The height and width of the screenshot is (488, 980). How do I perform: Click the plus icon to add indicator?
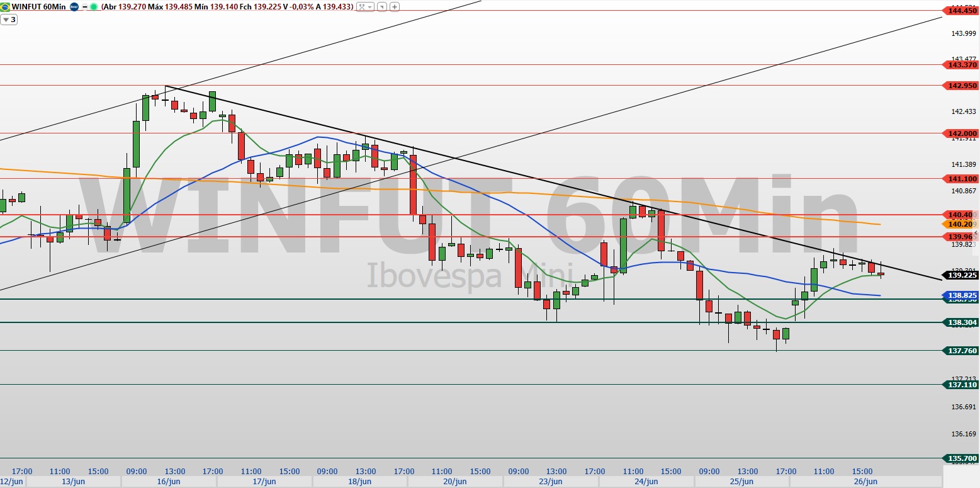[x=394, y=7]
